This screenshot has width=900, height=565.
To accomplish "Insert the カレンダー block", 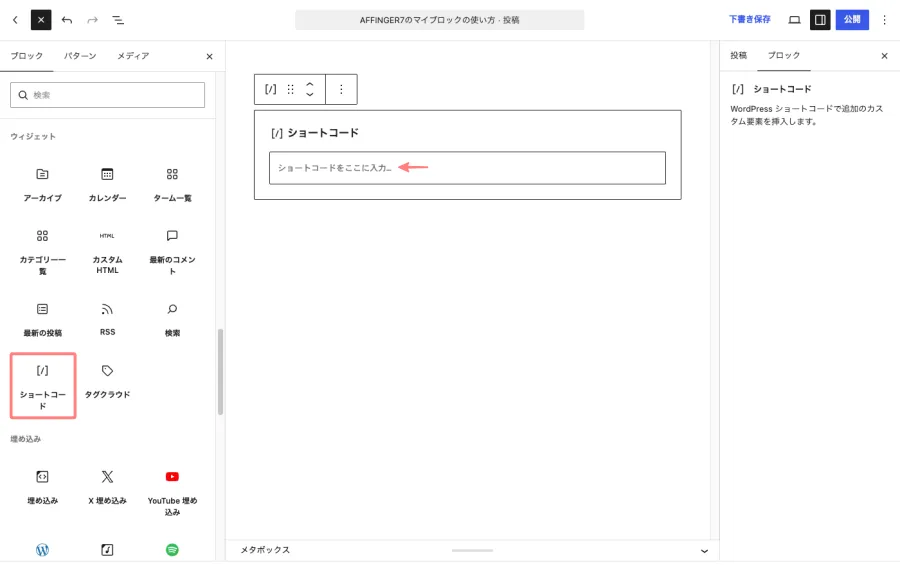I will click(107, 184).
